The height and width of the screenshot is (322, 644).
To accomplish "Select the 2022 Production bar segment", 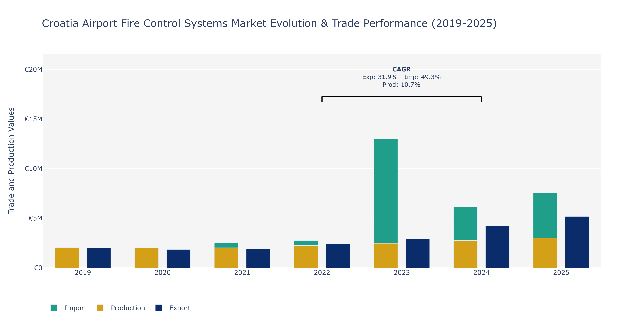I will click(306, 257).
